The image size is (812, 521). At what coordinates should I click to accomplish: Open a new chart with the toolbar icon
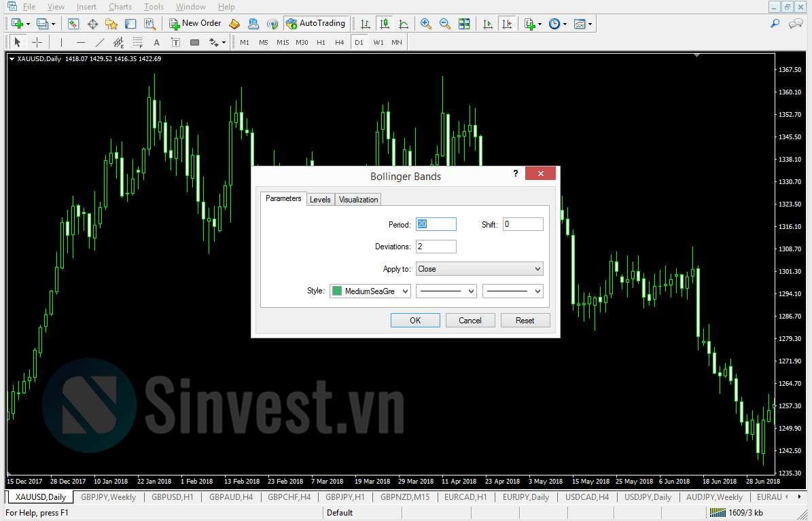pos(17,24)
